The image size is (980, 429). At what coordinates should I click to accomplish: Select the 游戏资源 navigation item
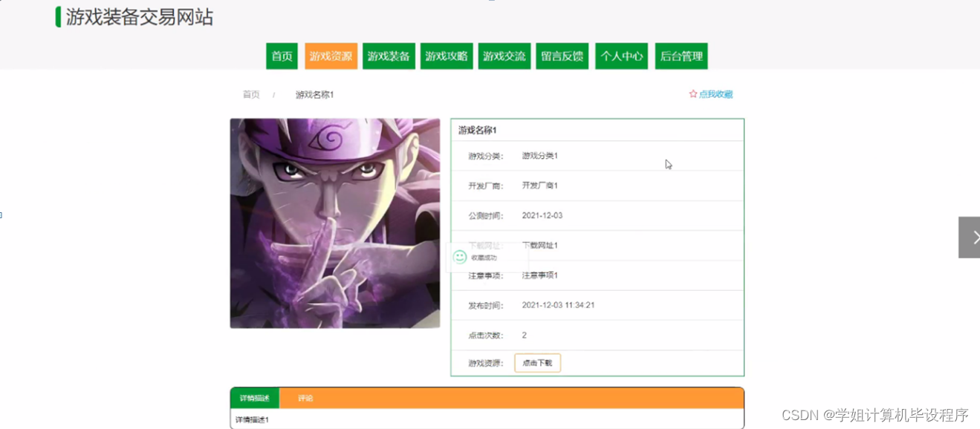[331, 56]
